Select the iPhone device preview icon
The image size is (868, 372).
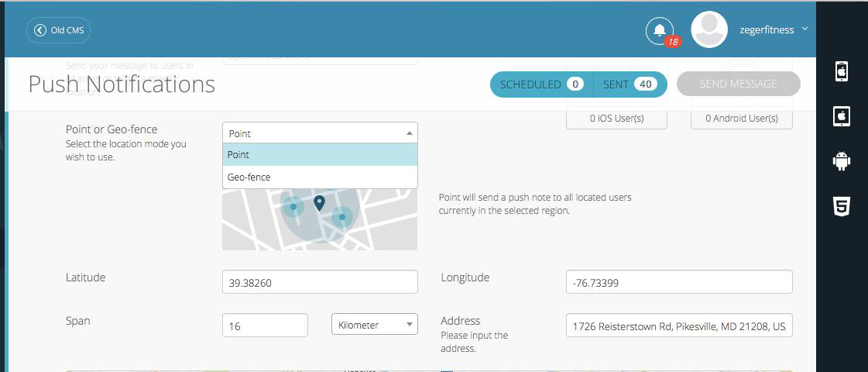841,71
